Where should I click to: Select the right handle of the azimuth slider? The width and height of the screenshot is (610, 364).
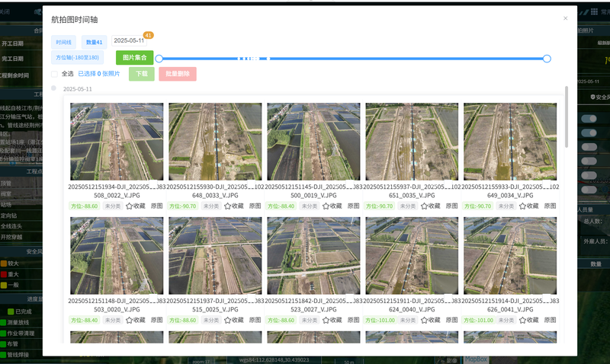(x=547, y=59)
